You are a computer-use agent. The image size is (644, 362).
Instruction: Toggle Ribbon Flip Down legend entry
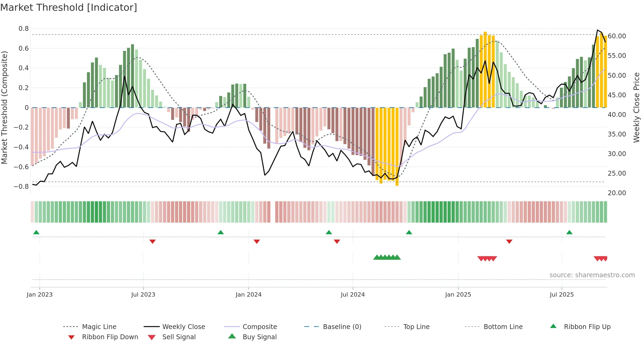pyautogui.click(x=103, y=337)
